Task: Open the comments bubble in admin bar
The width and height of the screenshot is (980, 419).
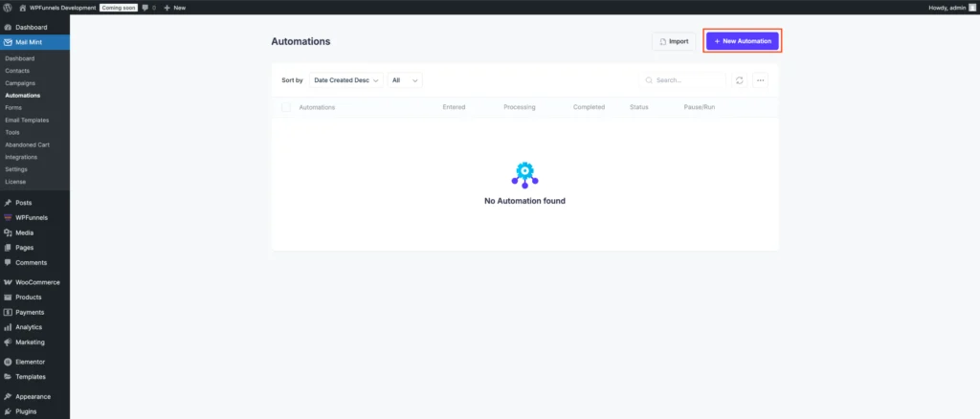Action: (145, 8)
